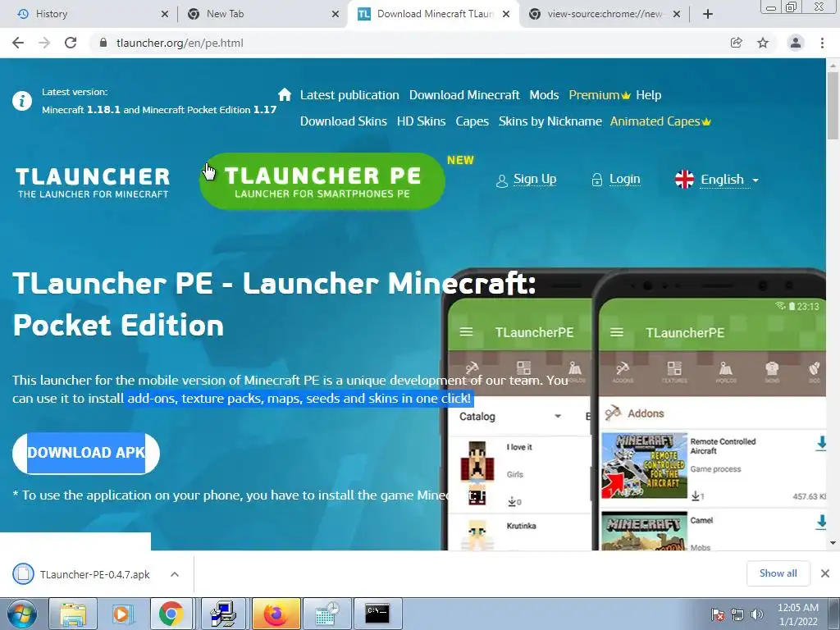Open the Help menu item
This screenshot has height=630, width=840.
(649, 95)
